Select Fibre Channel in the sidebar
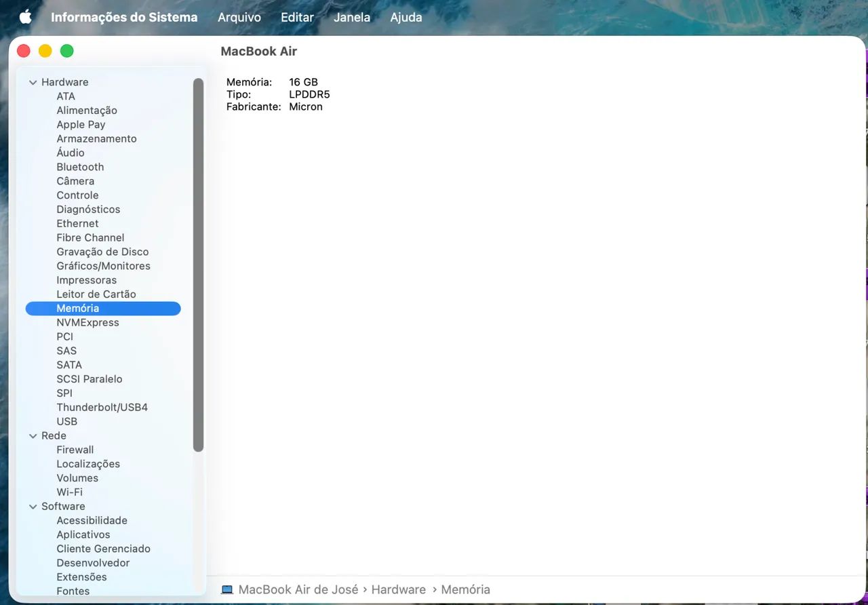The height and width of the screenshot is (605, 868). 90,238
